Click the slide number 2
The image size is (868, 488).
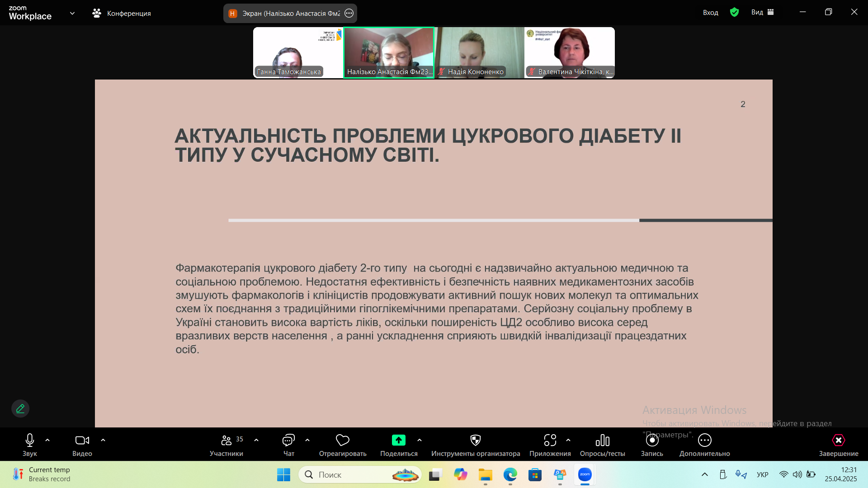click(x=743, y=104)
